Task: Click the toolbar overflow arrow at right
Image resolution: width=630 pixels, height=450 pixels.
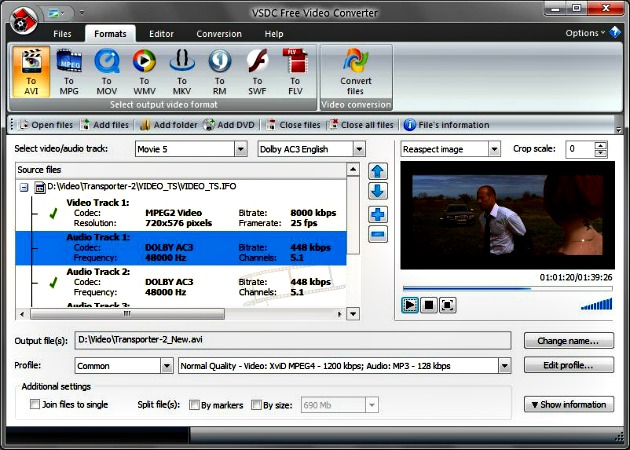Action: [619, 130]
